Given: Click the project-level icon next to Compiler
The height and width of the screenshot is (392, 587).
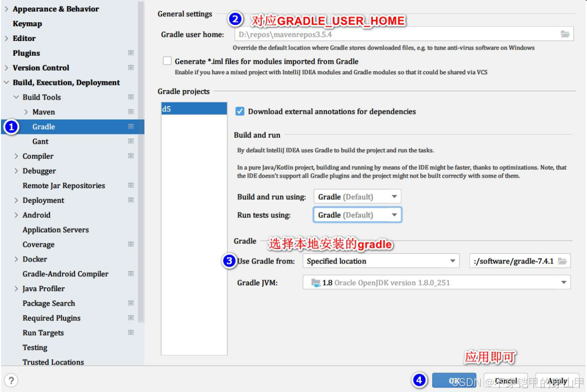Looking at the screenshot, I should click(x=131, y=156).
